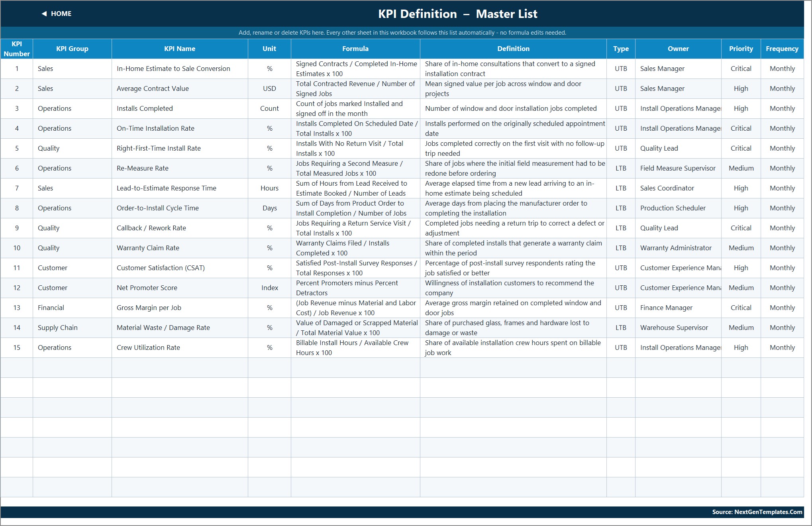Select the Type column header

tap(621, 49)
